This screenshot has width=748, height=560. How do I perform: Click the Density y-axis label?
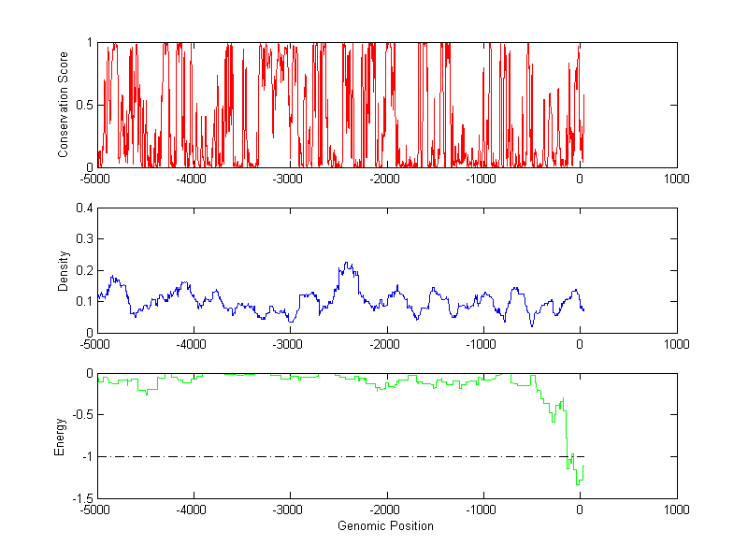tap(64, 270)
